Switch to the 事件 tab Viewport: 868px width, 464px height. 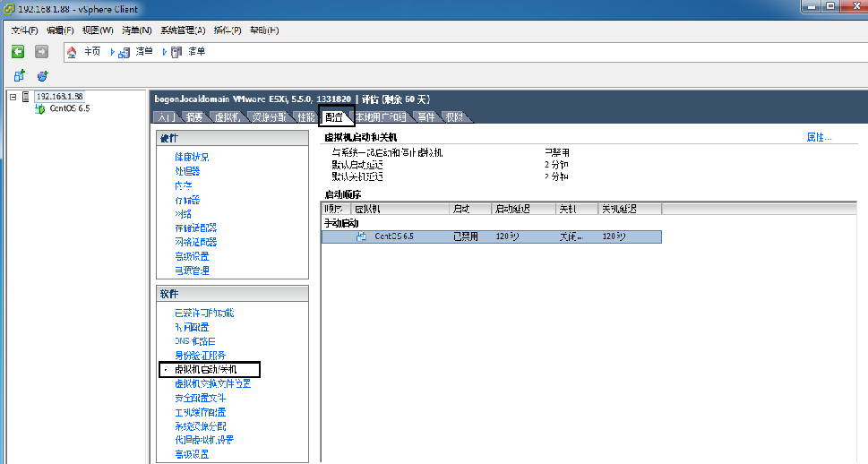426,117
